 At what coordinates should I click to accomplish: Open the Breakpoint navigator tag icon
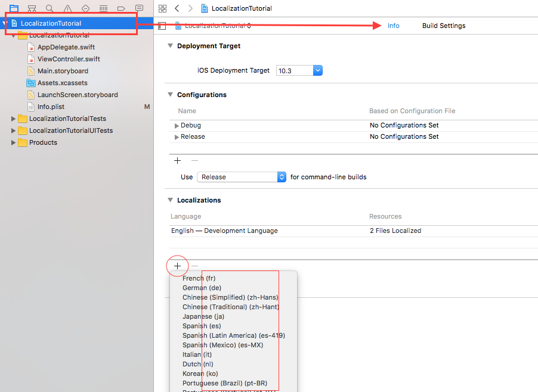[x=121, y=8]
